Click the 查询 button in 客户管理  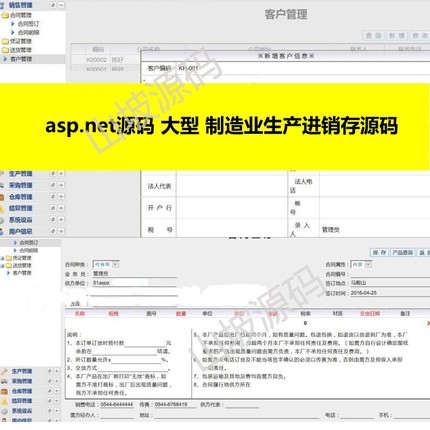(x=373, y=35)
